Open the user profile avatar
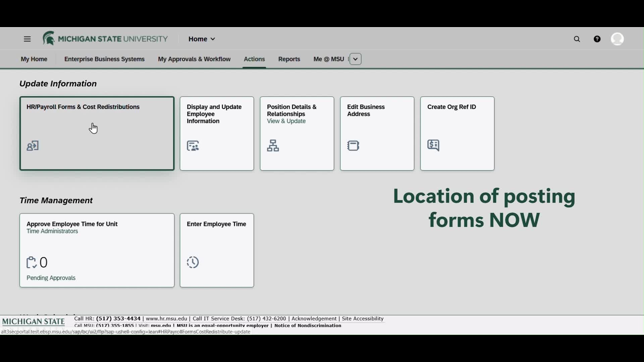 click(617, 39)
